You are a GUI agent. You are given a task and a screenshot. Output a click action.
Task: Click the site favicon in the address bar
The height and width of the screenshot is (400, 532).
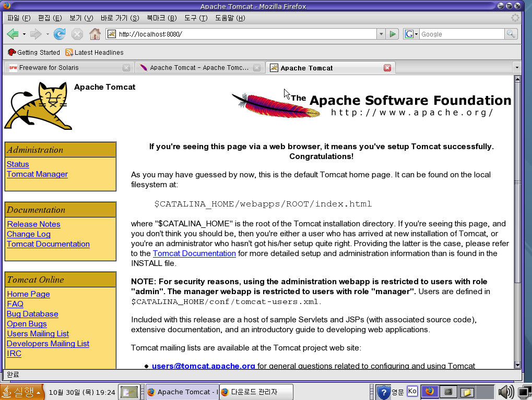pos(112,34)
